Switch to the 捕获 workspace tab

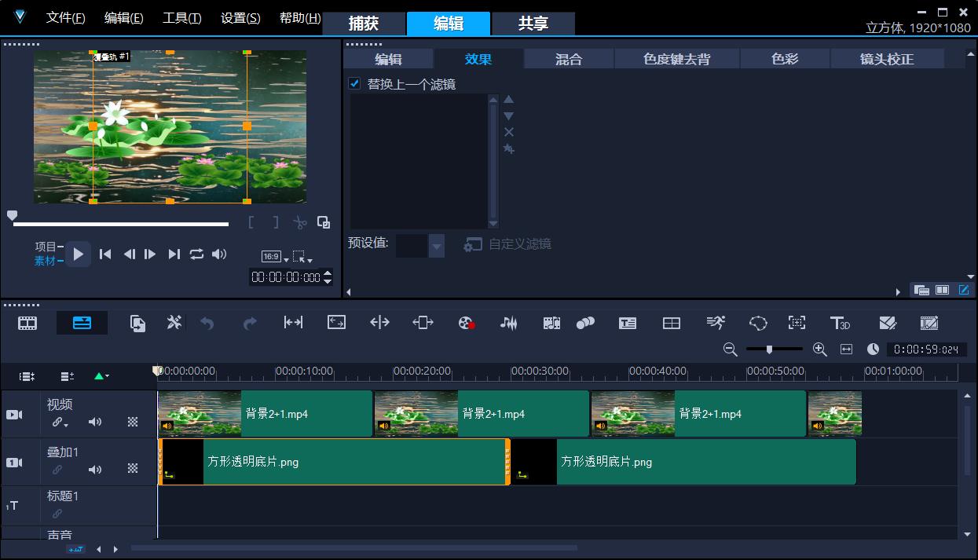tap(364, 24)
